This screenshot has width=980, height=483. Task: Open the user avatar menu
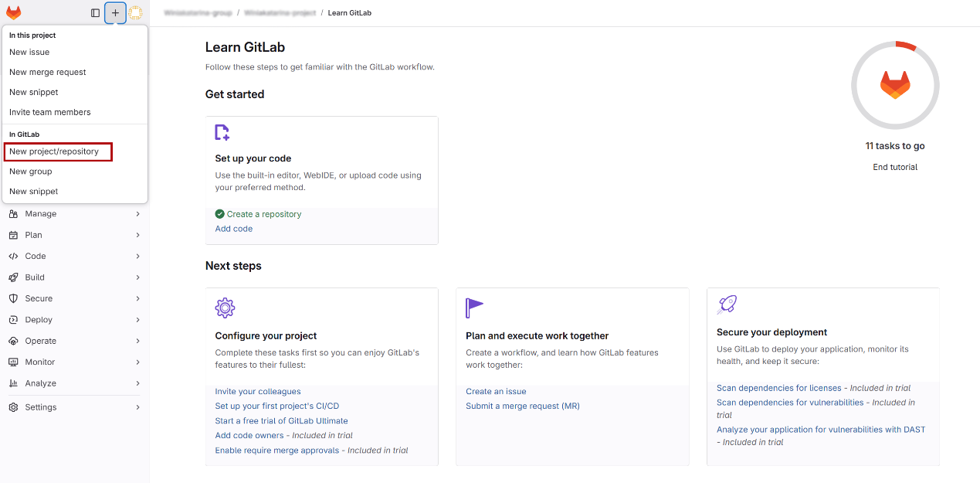(135, 13)
